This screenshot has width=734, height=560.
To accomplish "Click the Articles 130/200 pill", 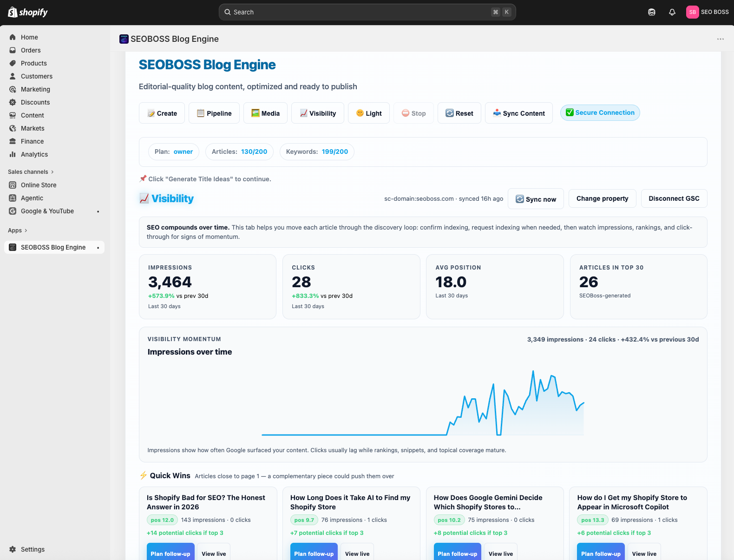I will tap(240, 152).
